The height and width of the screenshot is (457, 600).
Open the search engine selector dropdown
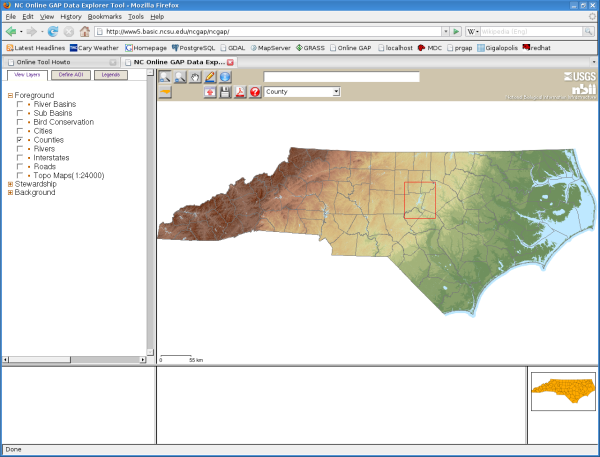tap(473, 31)
